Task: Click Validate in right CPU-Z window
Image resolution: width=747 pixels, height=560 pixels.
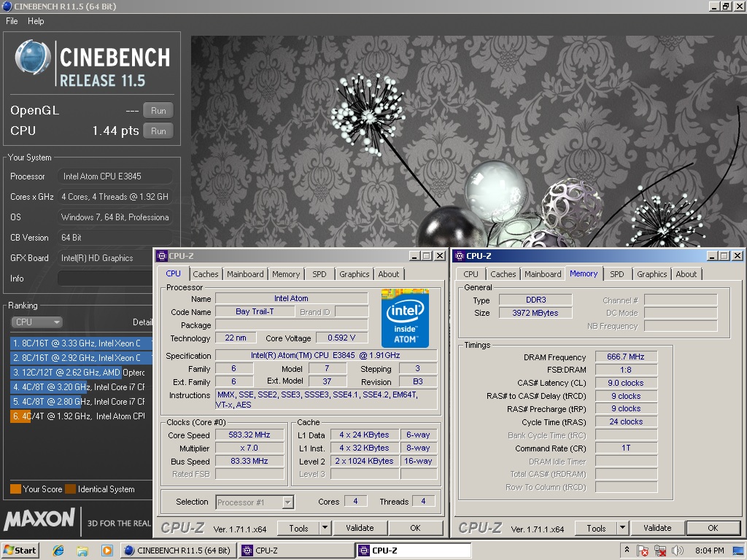Action: pos(657,528)
